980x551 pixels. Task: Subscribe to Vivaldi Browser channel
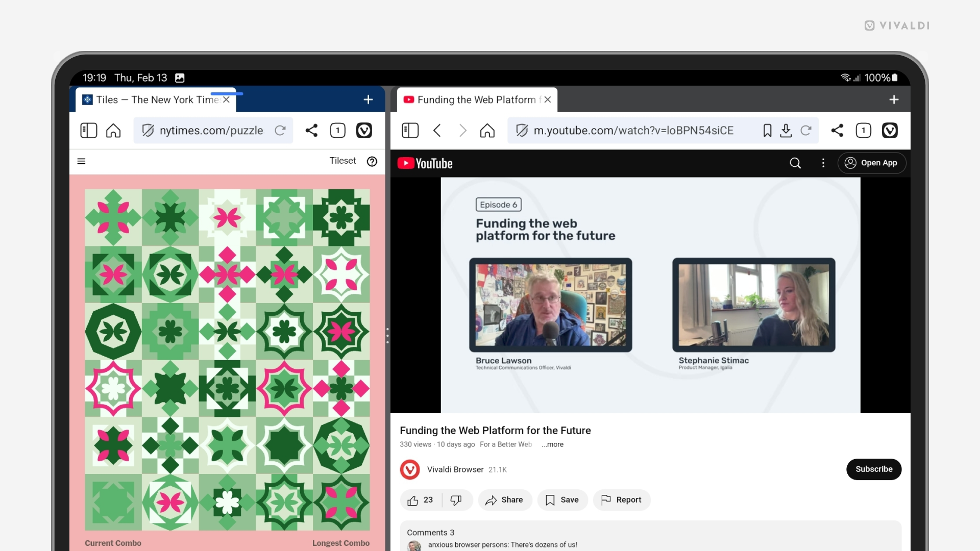click(x=874, y=469)
